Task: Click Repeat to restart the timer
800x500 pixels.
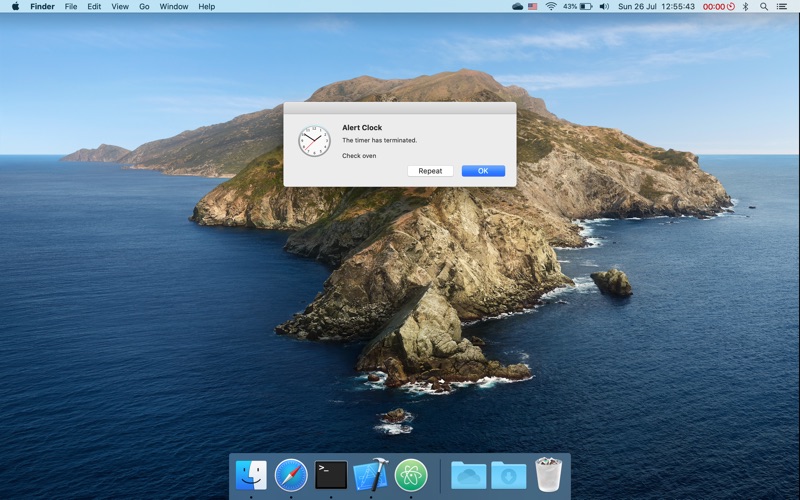Action: point(430,171)
